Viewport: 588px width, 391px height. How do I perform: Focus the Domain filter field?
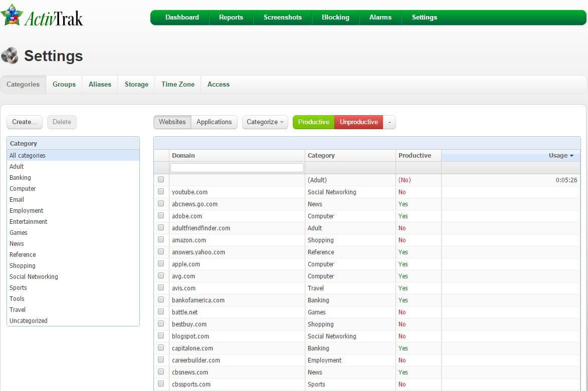click(x=237, y=167)
